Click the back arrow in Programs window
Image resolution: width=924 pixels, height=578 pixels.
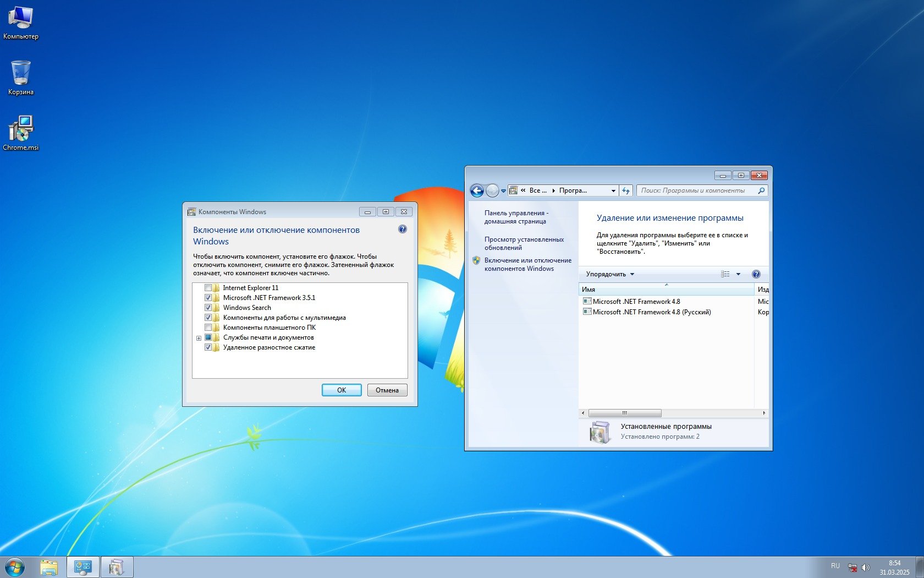[477, 191]
